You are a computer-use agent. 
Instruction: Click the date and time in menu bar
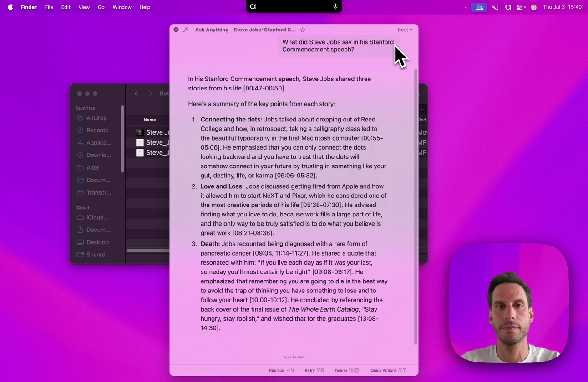click(562, 7)
